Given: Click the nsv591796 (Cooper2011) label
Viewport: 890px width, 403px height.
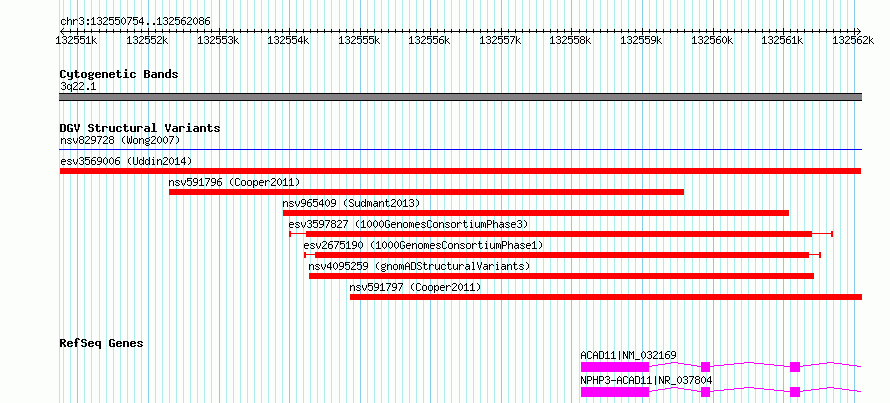Looking at the screenshot, I should pos(234,182).
